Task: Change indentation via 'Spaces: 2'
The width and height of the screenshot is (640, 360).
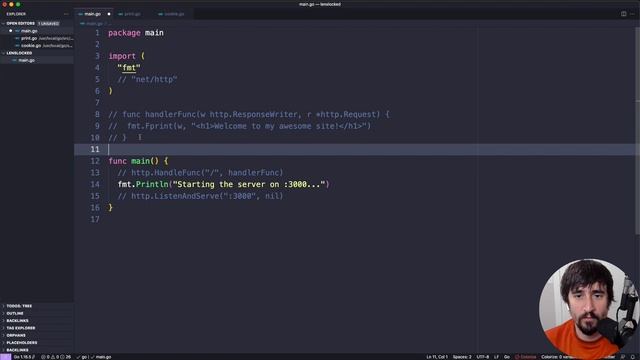Action: 462,357
